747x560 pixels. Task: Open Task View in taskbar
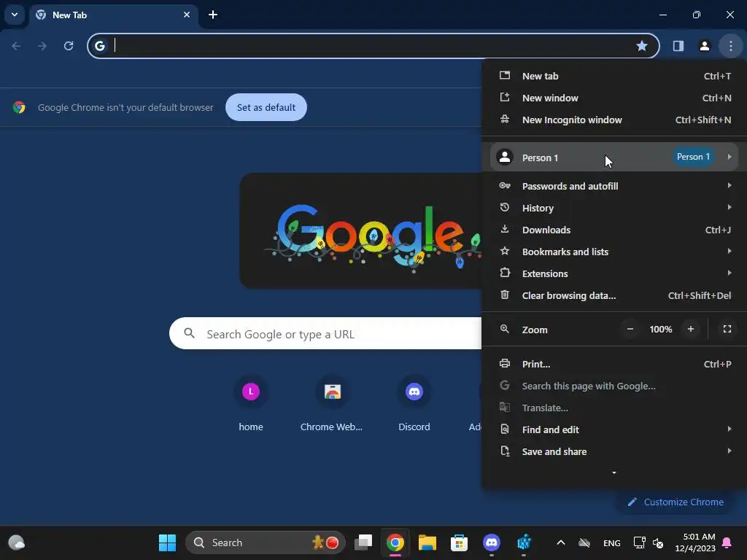(363, 542)
